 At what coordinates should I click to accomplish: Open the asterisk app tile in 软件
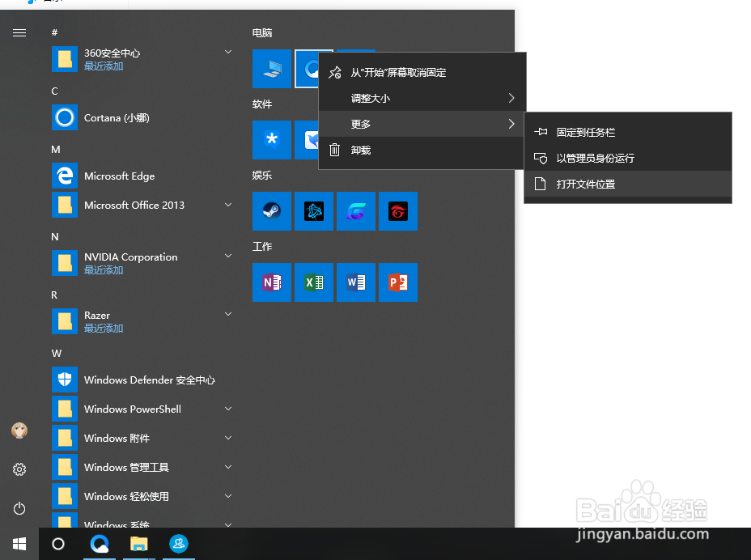(x=272, y=140)
